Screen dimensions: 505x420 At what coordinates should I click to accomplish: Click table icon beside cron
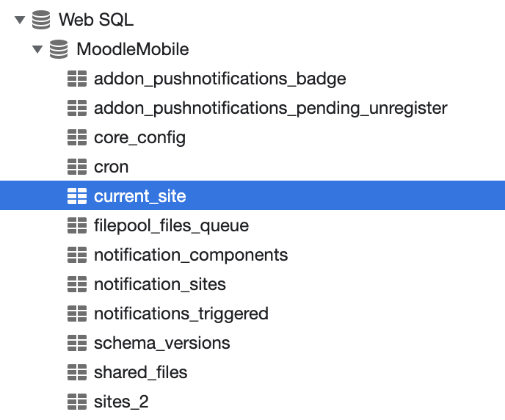point(77,167)
